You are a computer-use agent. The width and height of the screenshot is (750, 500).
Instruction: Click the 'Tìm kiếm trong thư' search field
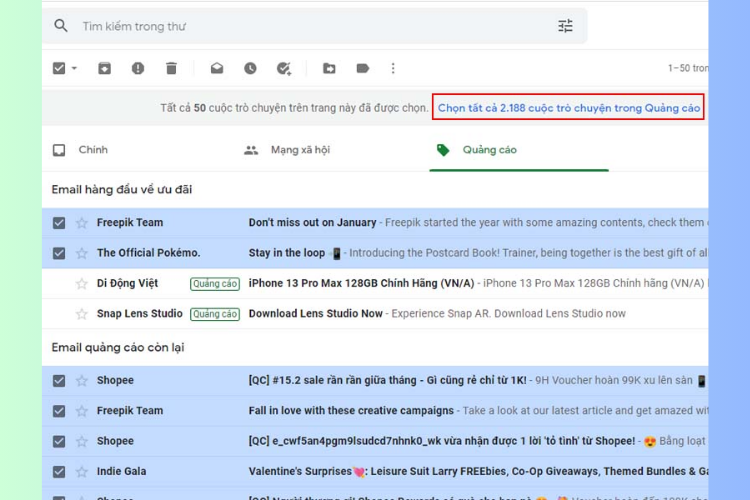300,26
